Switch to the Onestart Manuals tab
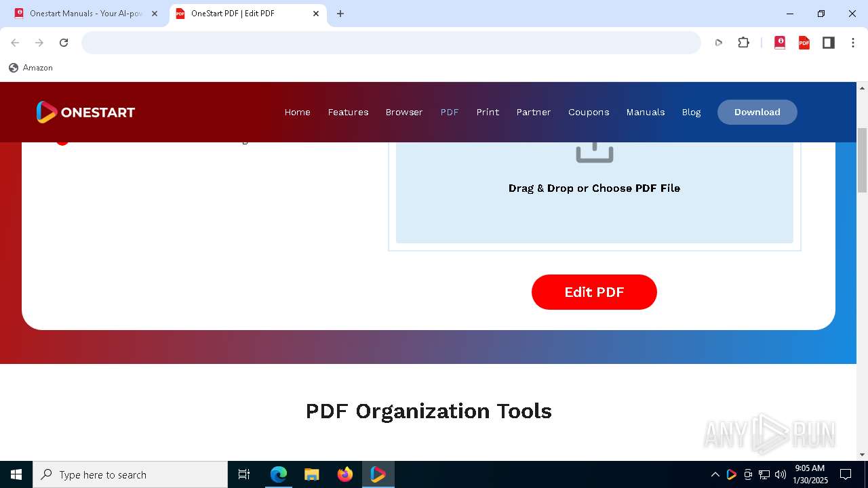Viewport: 868px width, 488px height. click(85, 14)
